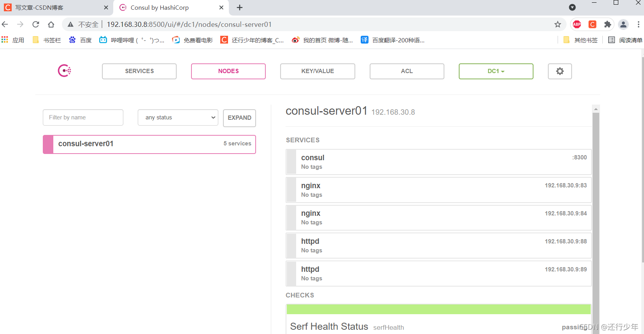Open the KEY/VALUE section

coord(318,71)
